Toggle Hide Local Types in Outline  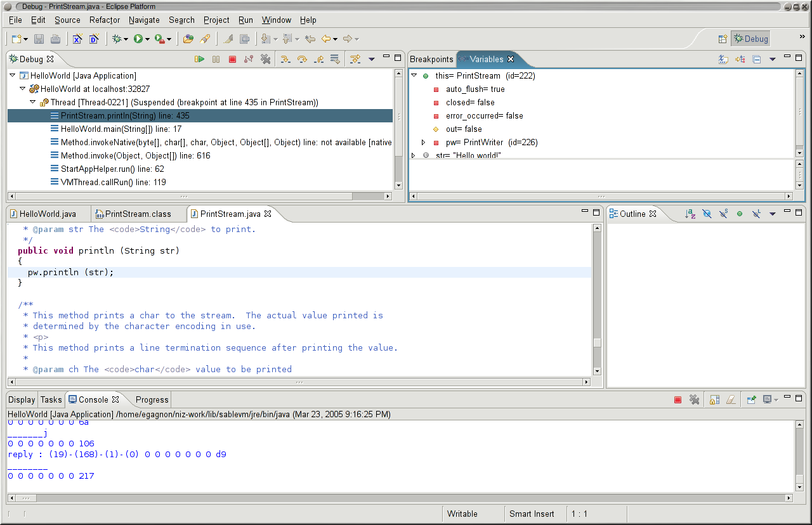click(756, 214)
